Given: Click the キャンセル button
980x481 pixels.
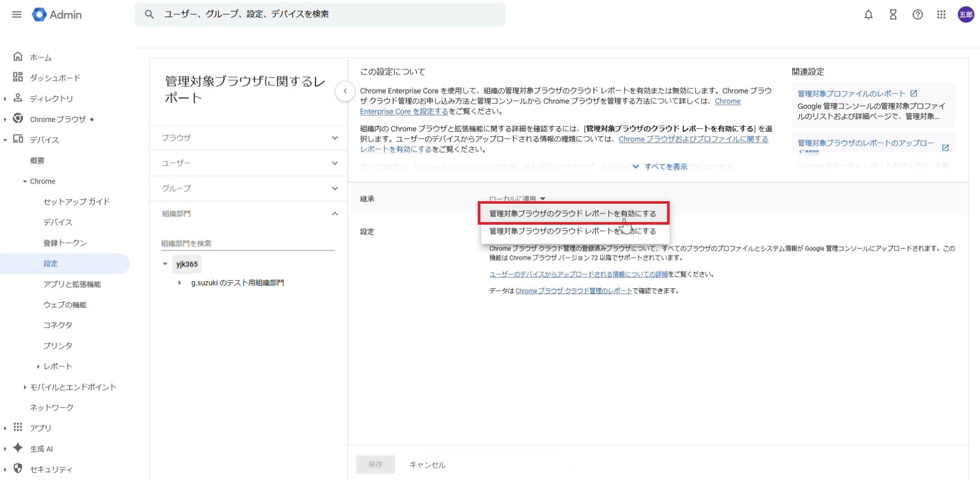Looking at the screenshot, I should [x=427, y=465].
